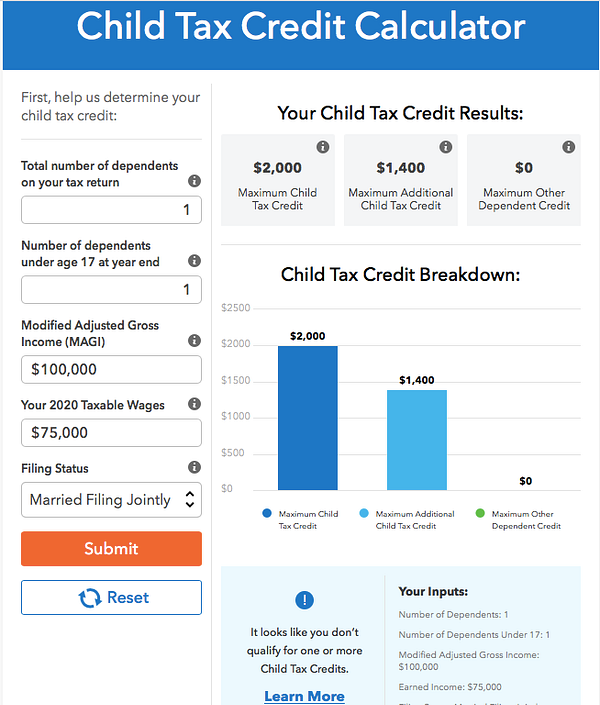
Task: Select the 2020 Taxable Wages input field
Action: pos(111,433)
